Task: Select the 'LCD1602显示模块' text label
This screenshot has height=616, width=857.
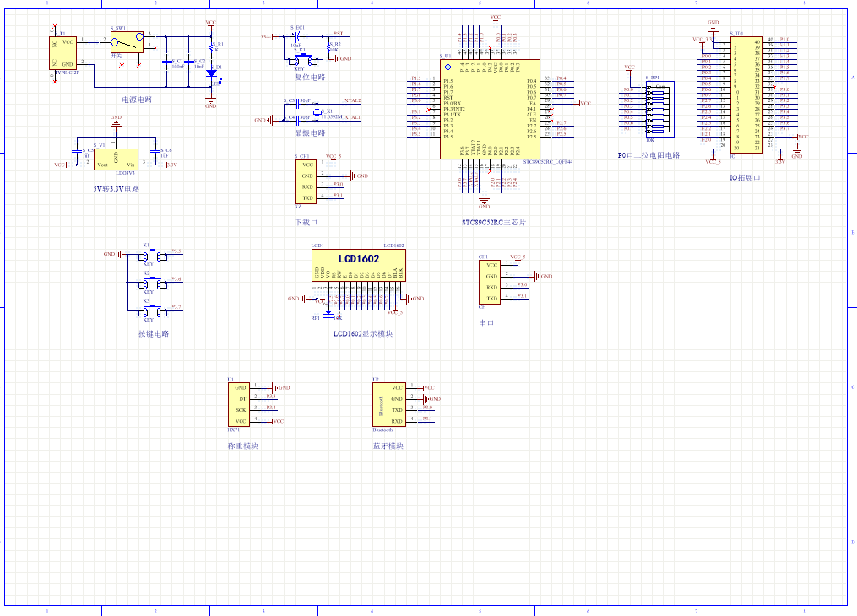Action: 362,333
